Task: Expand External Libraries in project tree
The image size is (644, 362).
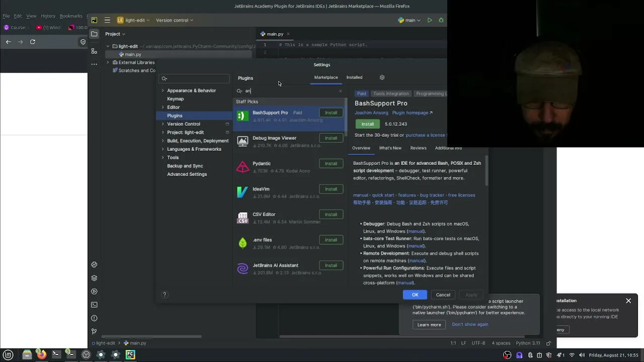Action: click(x=108, y=62)
